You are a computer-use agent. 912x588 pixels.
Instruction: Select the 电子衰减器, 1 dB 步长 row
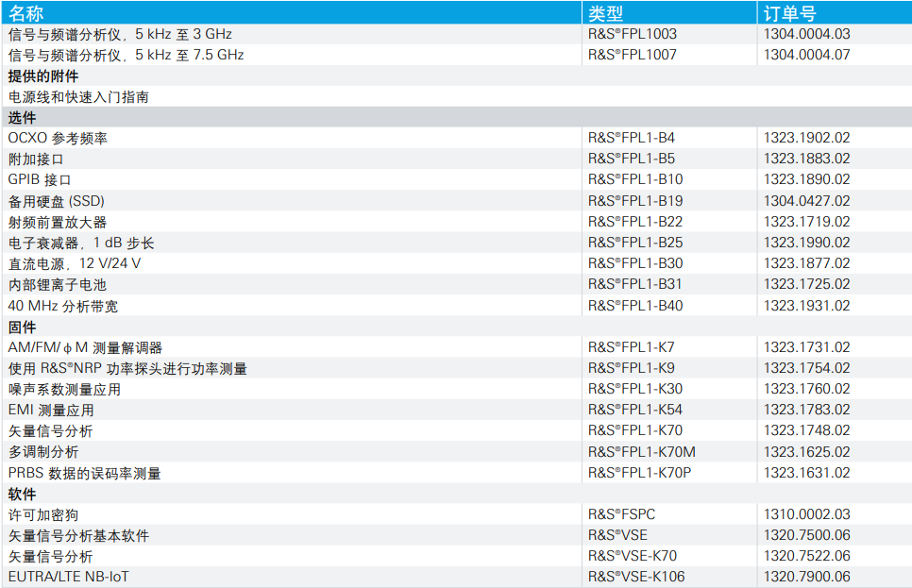[x=81, y=244]
